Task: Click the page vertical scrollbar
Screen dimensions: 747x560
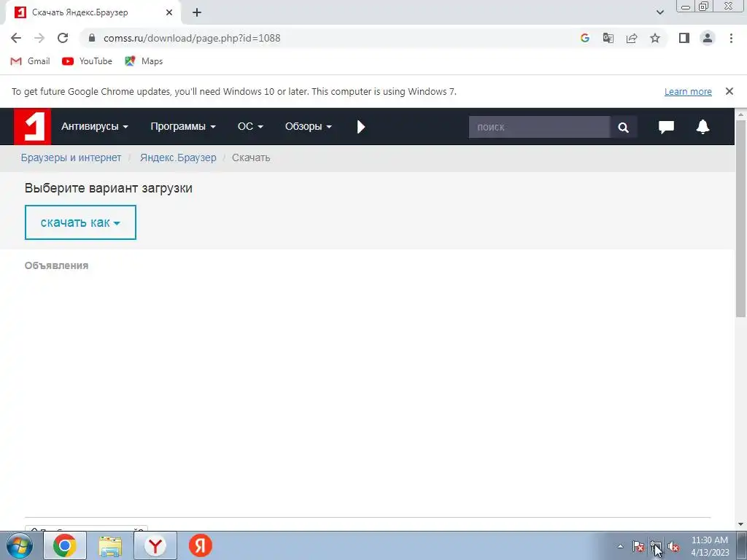Action: pyautogui.click(x=741, y=219)
